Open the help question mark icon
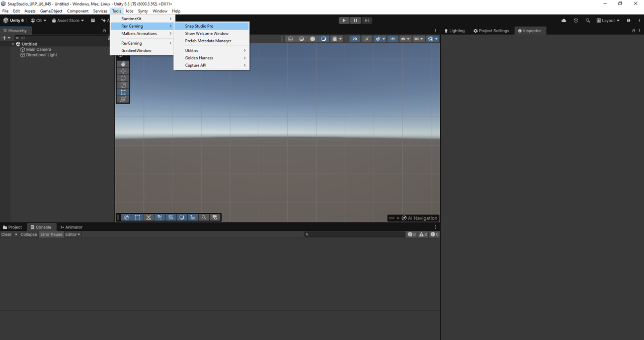The height and width of the screenshot is (340, 644). (x=628, y=21)
